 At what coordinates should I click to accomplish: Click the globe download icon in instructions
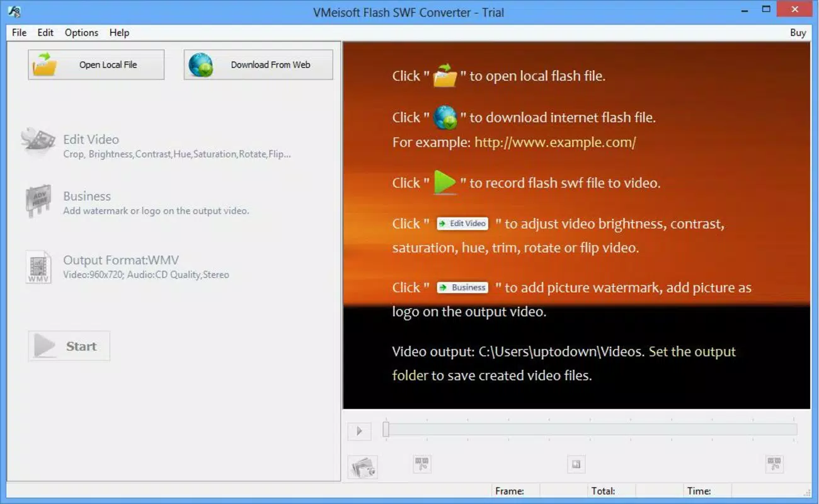(445, 117)
